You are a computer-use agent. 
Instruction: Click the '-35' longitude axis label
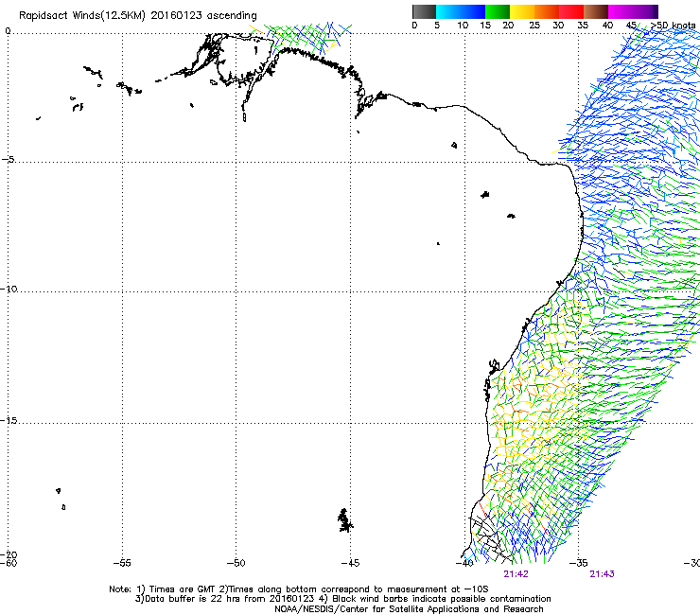[x=579, y=563]
